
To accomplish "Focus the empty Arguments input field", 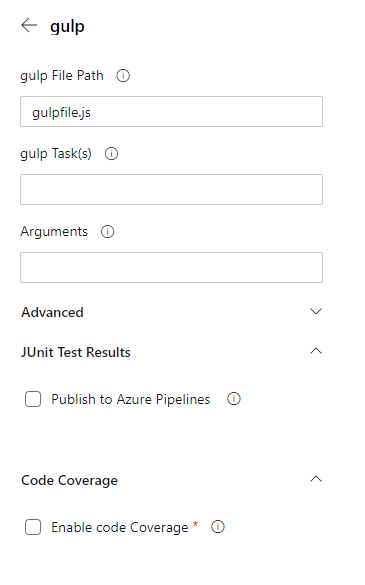I will tap(171, 268).
